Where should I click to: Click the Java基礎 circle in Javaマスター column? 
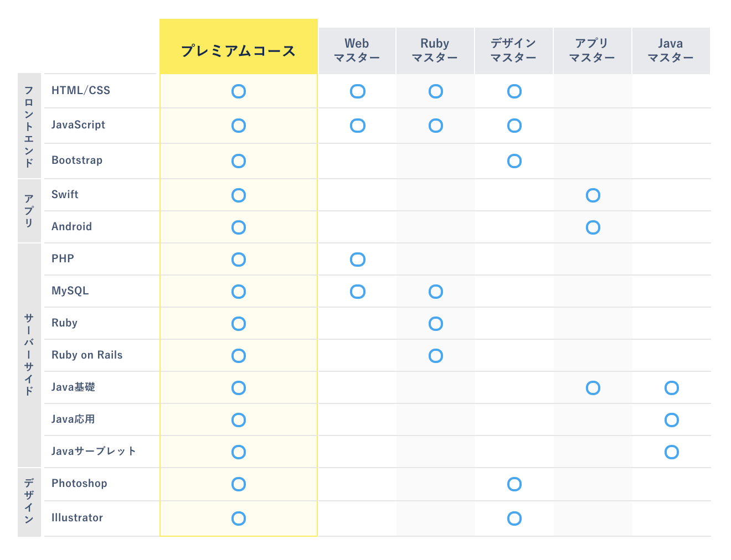672,388
